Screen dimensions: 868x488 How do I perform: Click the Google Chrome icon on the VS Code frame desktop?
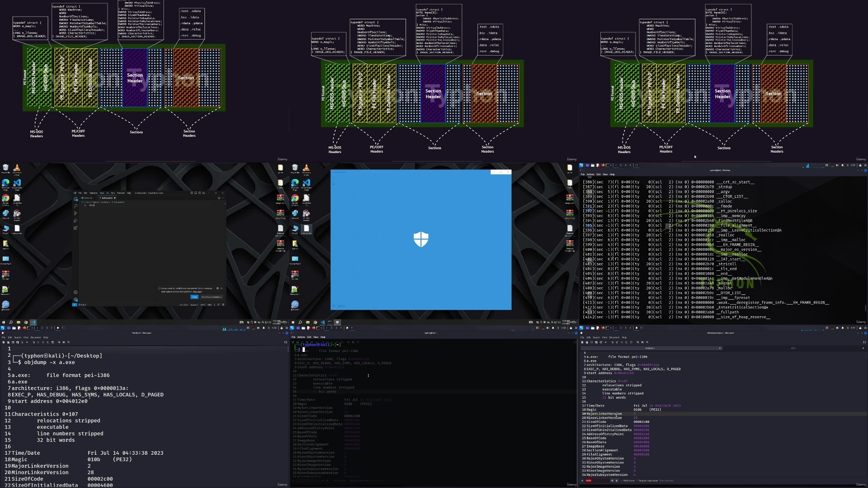pos(5,199)
